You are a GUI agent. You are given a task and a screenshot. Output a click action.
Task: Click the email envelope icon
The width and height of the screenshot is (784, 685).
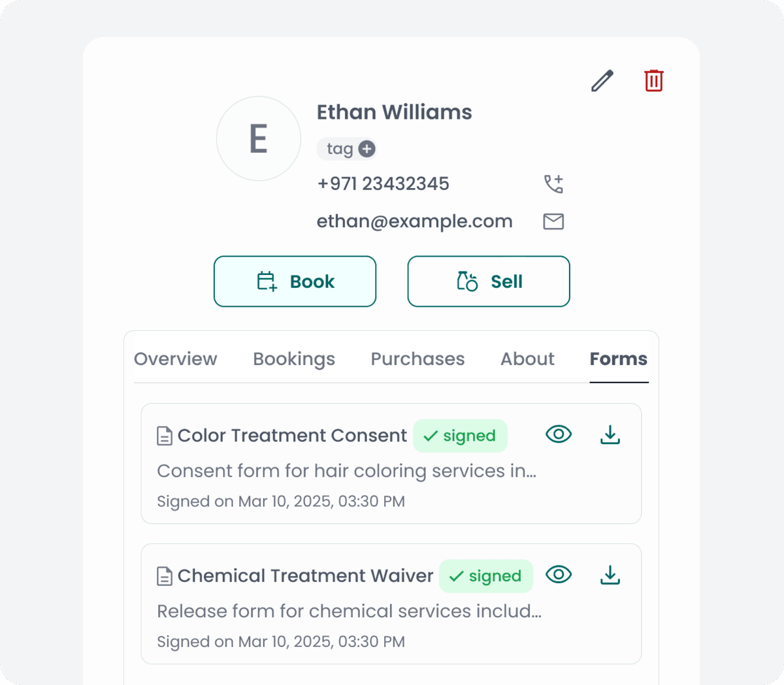(x=553, y=221)
